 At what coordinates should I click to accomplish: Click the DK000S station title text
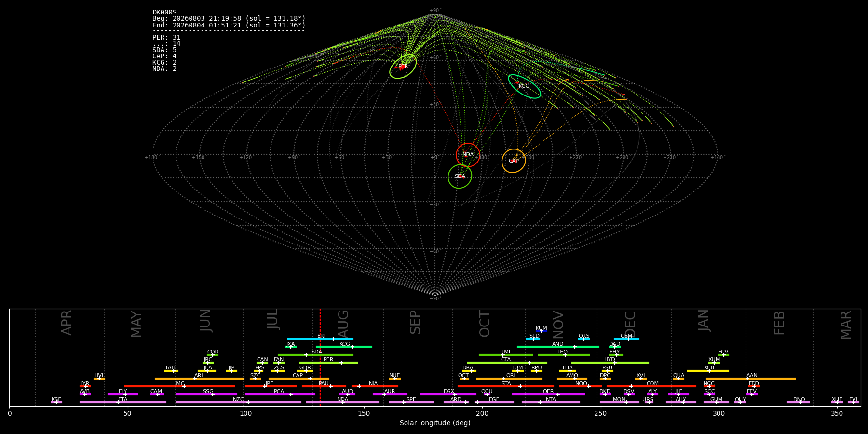164,13
